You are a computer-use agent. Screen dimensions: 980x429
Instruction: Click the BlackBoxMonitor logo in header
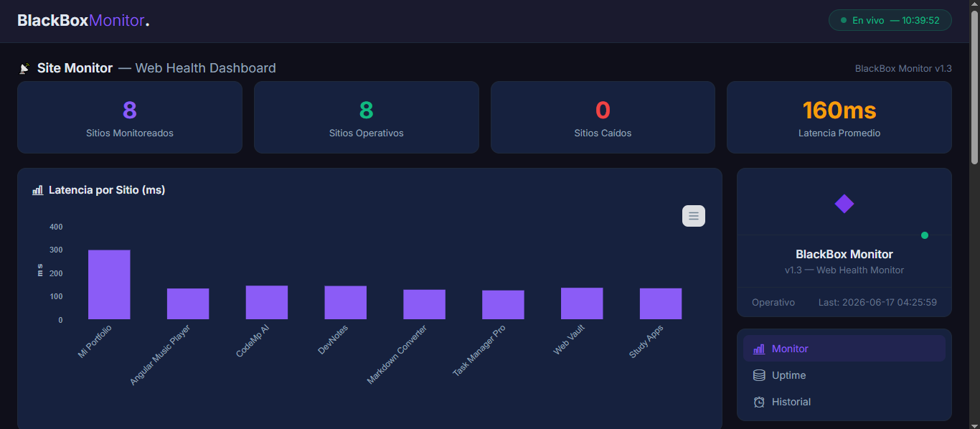click(83, 21)
